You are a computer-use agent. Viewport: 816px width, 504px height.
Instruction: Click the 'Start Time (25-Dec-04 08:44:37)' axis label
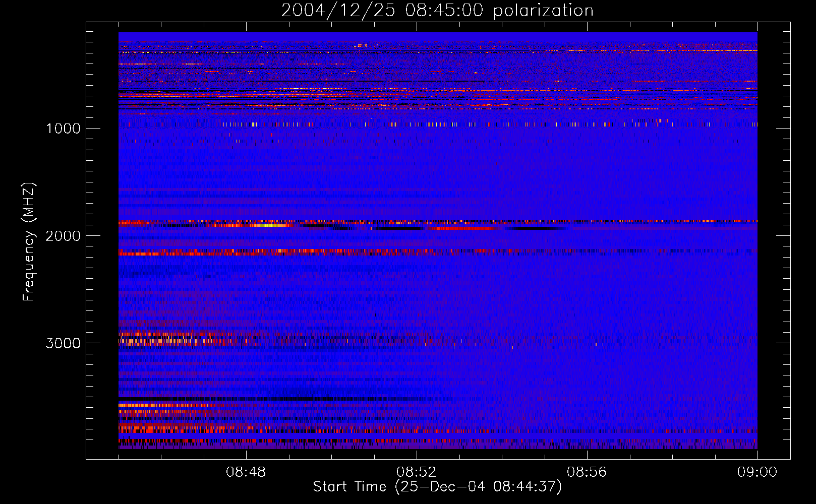click(x=437, y=487)
